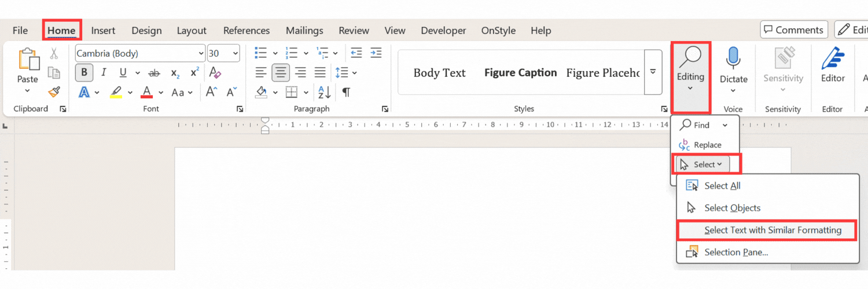868x289 pixels.
Task: Click the Shading paint bucket icon
Action: [261, 92]
